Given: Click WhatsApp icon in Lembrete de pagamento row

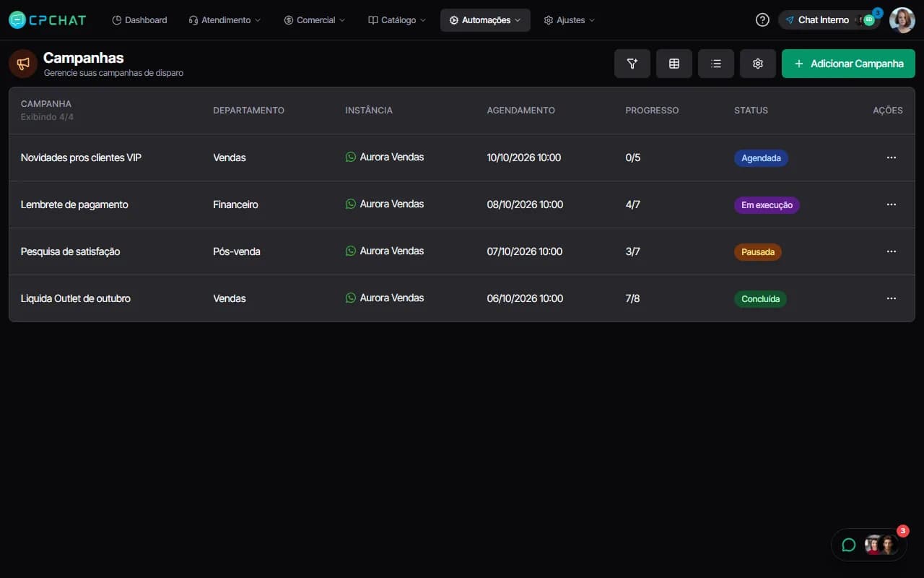Looking at the screenshot, I should (351, 204).
